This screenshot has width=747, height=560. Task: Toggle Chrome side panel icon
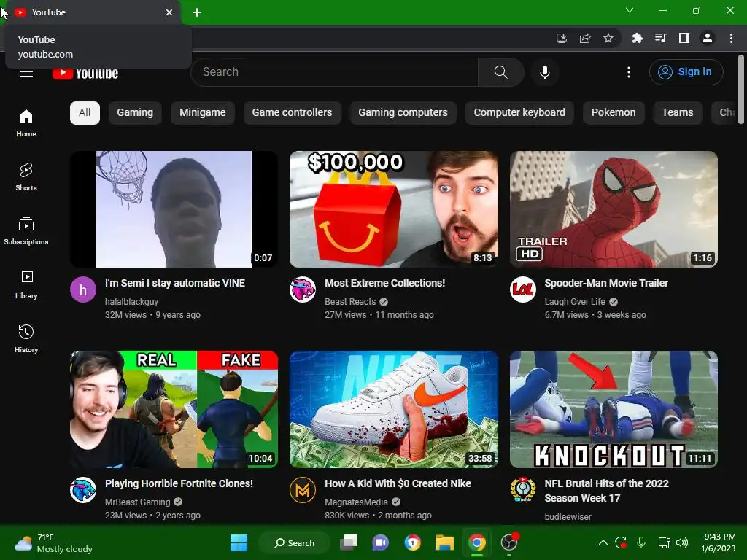tap(684, 38)
